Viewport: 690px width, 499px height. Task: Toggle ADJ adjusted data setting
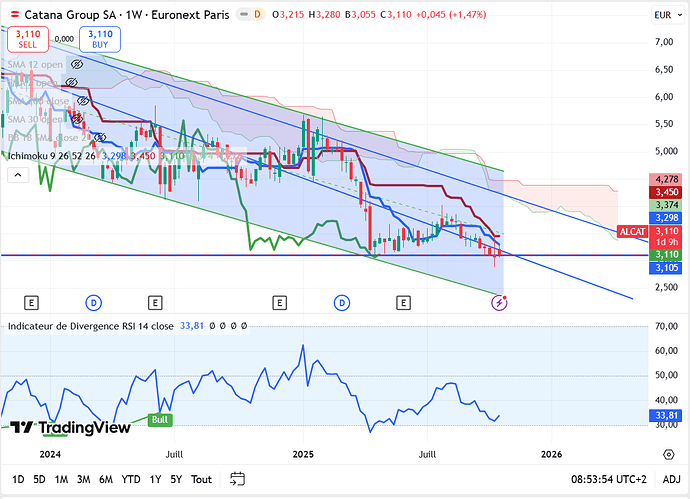pyautogui.click(x=670, y=479)
